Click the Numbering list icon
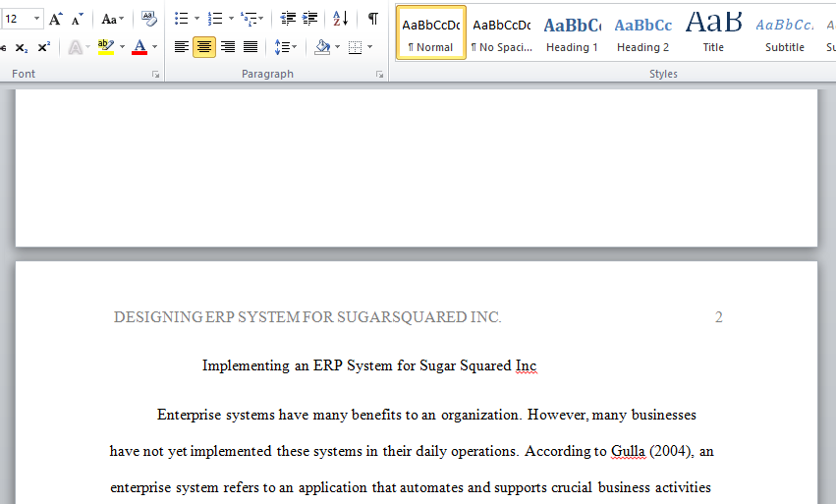Screen dimensions: 836x504 click(x=215, y=19)
